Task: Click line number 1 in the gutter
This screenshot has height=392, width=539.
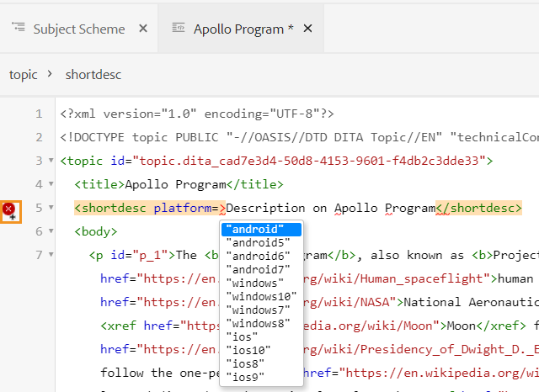Action: coord(39,114)
